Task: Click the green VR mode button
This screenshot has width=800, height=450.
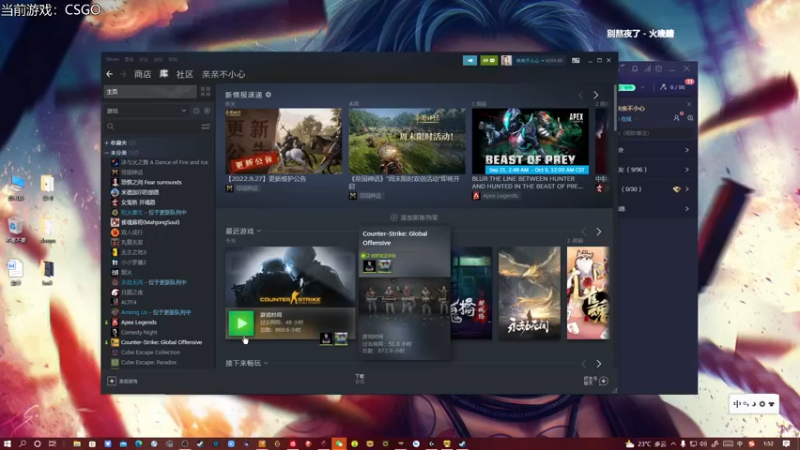Action: click(x=489, y=60)
